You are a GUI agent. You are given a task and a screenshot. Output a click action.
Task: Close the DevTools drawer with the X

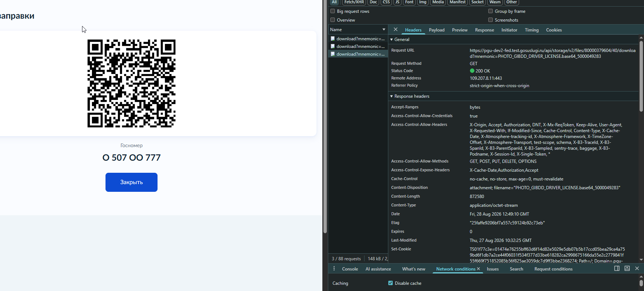click(637, 269)
